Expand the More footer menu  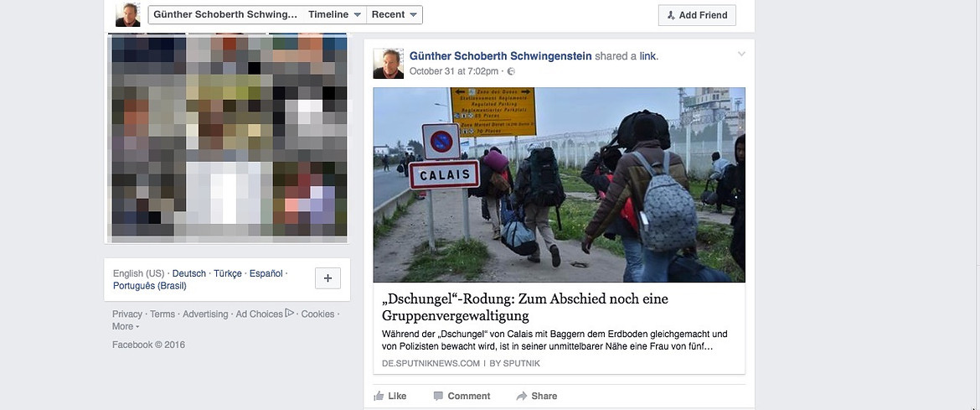click(126, 326)
